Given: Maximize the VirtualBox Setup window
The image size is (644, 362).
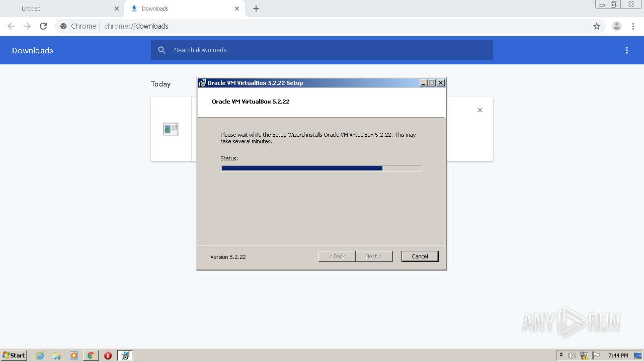Looking at the screenshot, I should click(x=431, y=83).
